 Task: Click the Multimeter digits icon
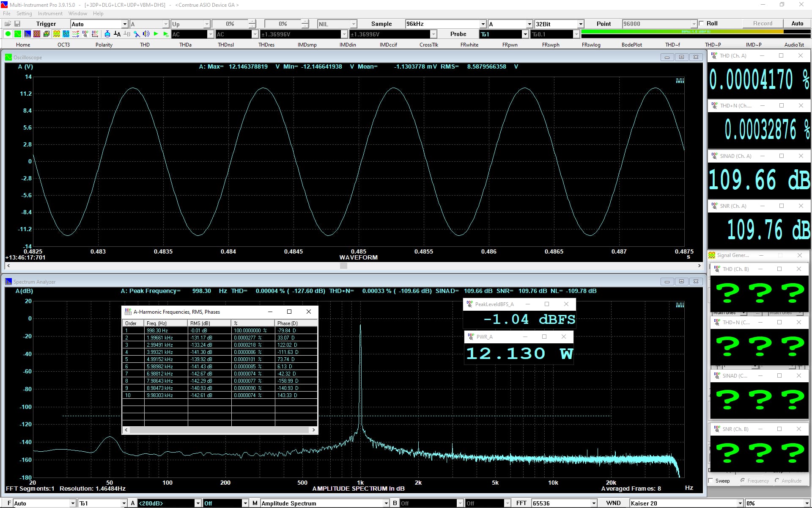pyautogui.click(x=37, y=34)
